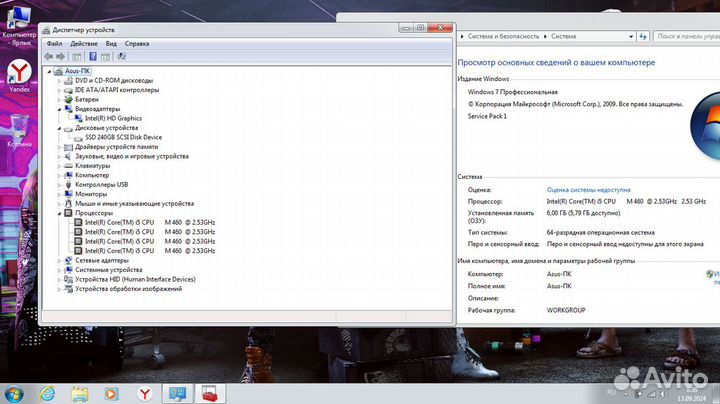This screenshot has height=404, width=720.
Task: Launch Yandex Browser from taskbar
Action: tap(145, 394)
